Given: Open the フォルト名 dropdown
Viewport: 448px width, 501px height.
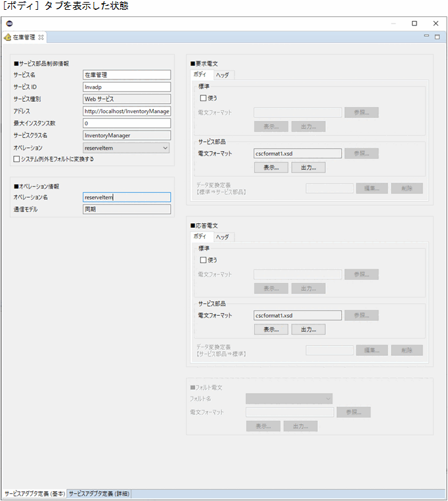Looking at the screenshot, I should coord(289,399).
